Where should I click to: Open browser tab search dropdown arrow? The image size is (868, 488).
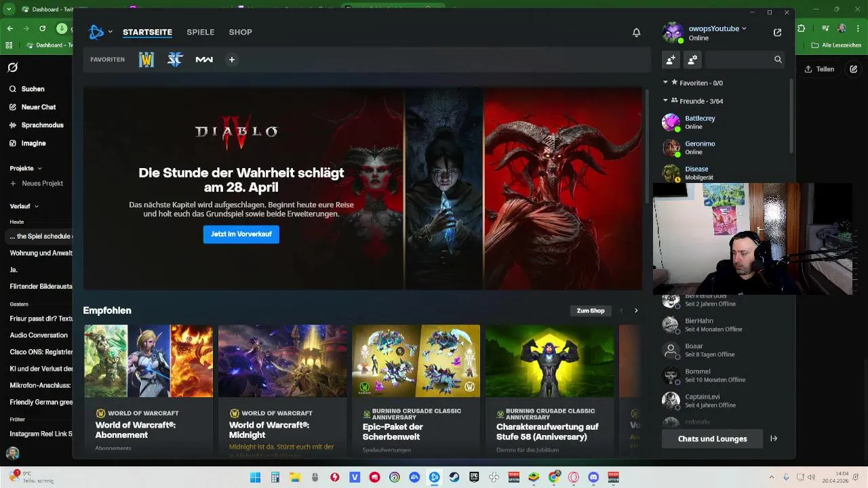click(9, 9)
